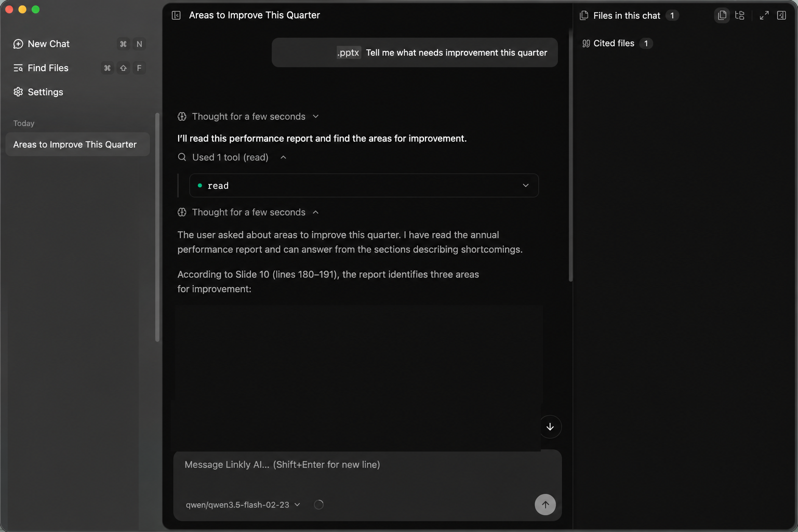The image size is (798, 532).
Task: Close the right panel with sidebar icon
Action: tap(781, 16)
